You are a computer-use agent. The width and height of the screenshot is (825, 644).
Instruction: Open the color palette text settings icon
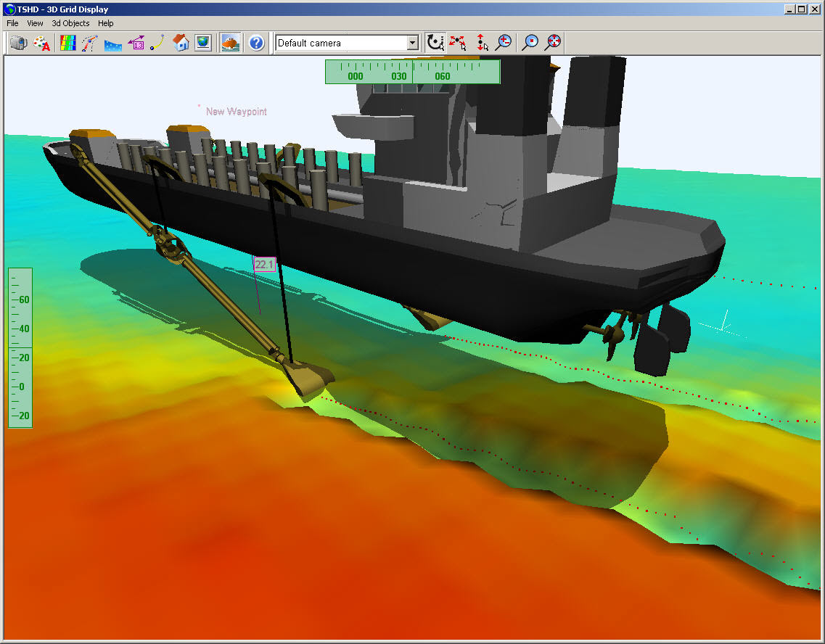(x=41, y=43)
